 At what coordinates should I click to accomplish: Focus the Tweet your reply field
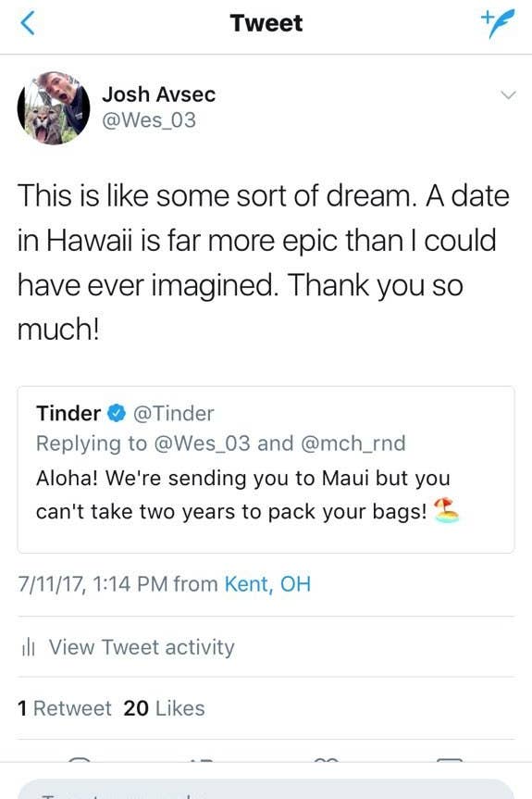tap(266, 789)
